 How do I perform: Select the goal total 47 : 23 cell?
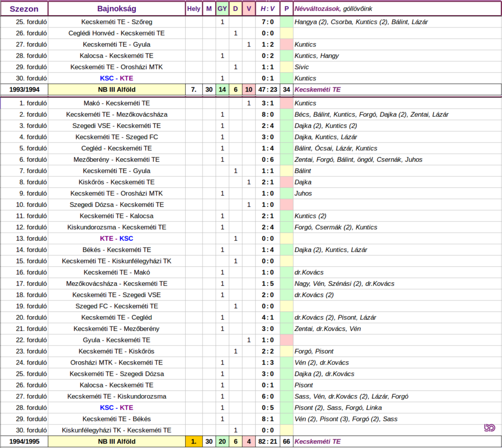tap(268, 90)
